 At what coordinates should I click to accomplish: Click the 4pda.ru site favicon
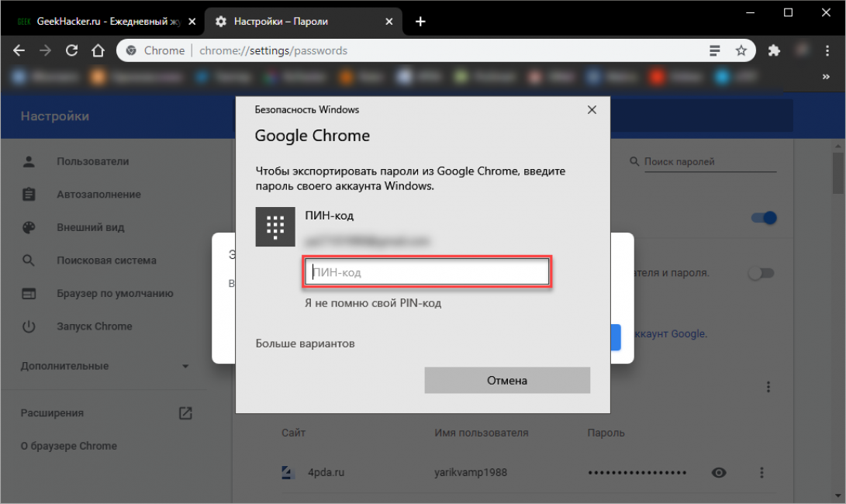[x=288, y=473]
